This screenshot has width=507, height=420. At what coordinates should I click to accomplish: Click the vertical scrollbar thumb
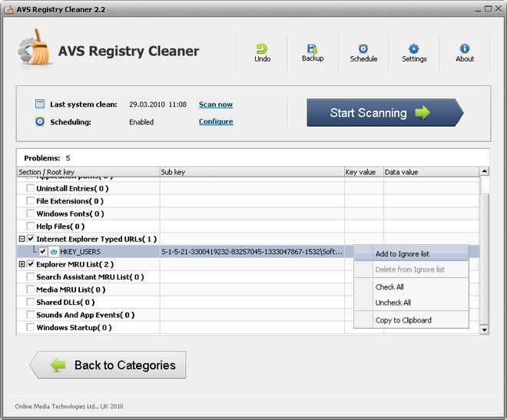[484, 258]
